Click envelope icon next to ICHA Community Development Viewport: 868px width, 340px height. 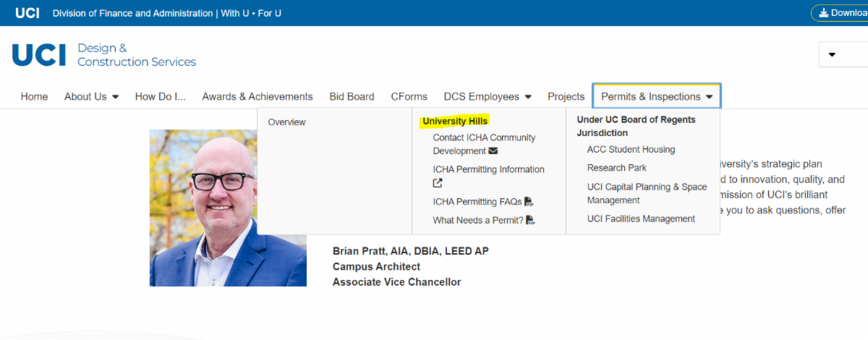pos(493,151)
